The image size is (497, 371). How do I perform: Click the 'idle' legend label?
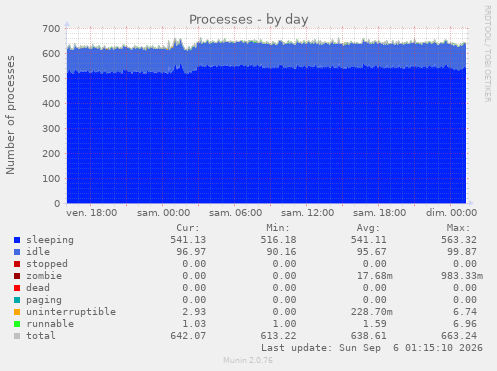pos(38,252)
